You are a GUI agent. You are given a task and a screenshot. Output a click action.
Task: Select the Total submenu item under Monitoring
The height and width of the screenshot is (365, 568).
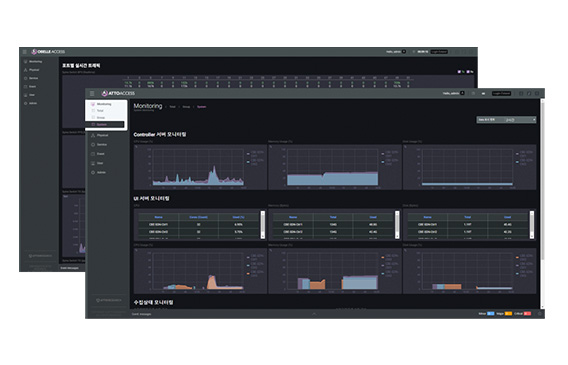(x=100, y=110)
